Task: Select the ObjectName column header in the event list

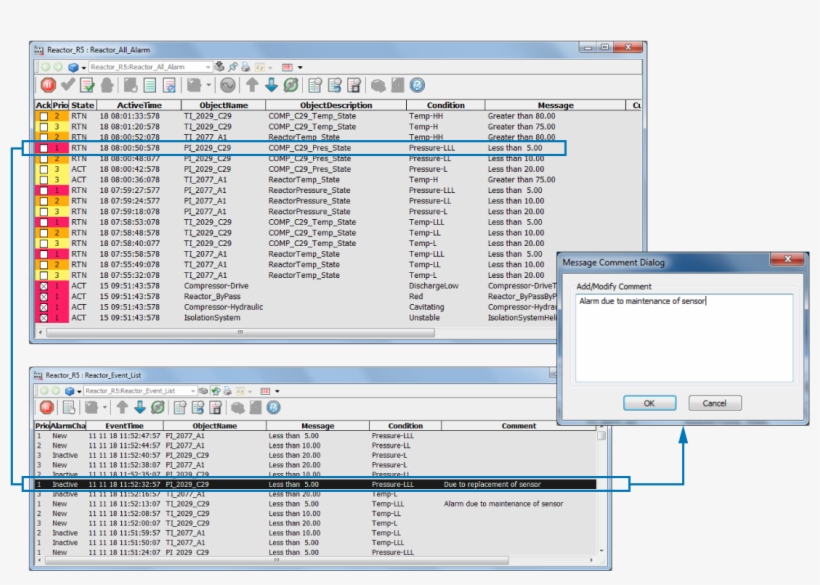Action: click(x=213, y=425)
